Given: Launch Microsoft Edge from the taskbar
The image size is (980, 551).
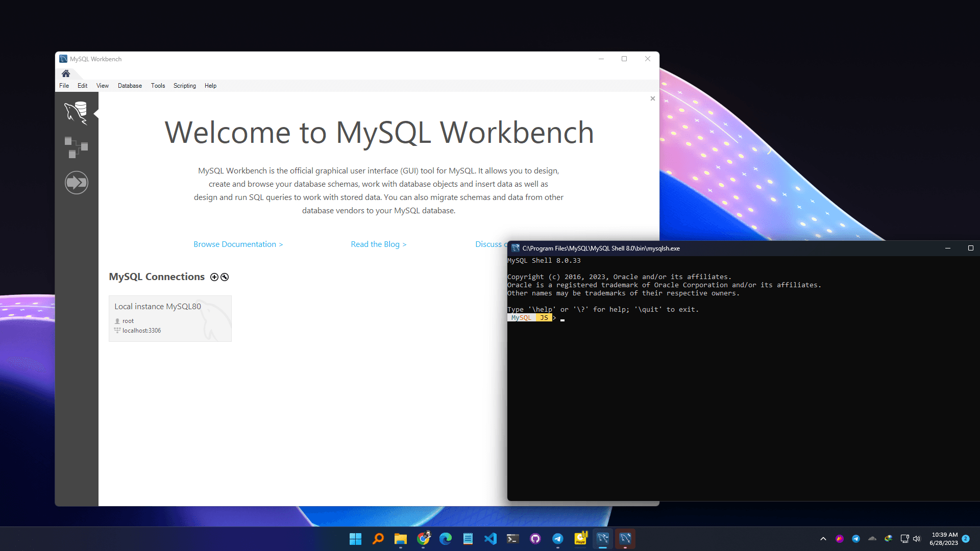Looking at the screenshot, I should click(x=446, y=539).
